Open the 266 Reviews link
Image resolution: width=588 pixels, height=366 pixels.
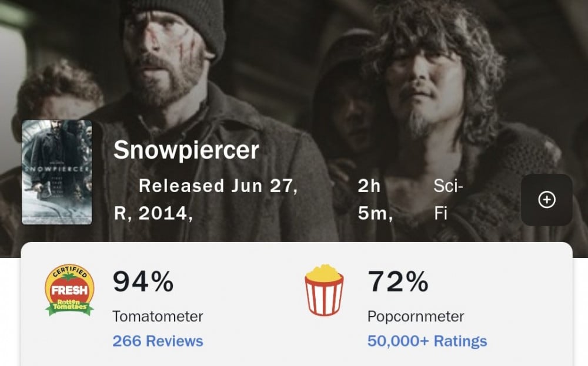[158, 341]
